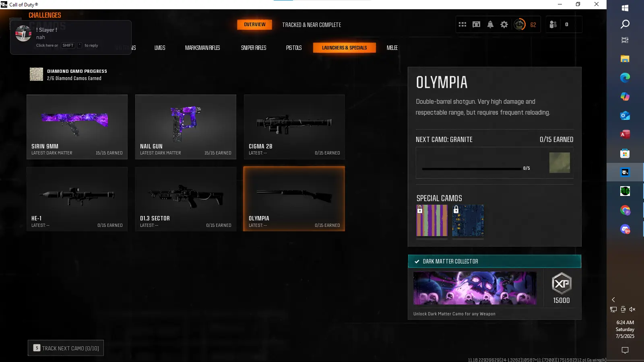Click the Granite camo progress bar
Screen dimensions: 644x362
(x=471, y=169)
